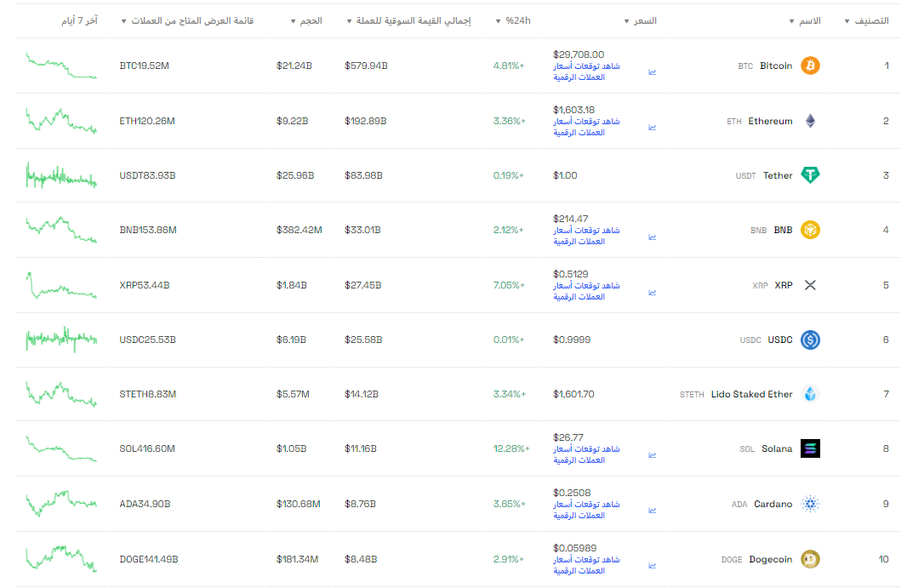
Task: Click the Dogecoin logo icon
Action: tap(810, 559)
